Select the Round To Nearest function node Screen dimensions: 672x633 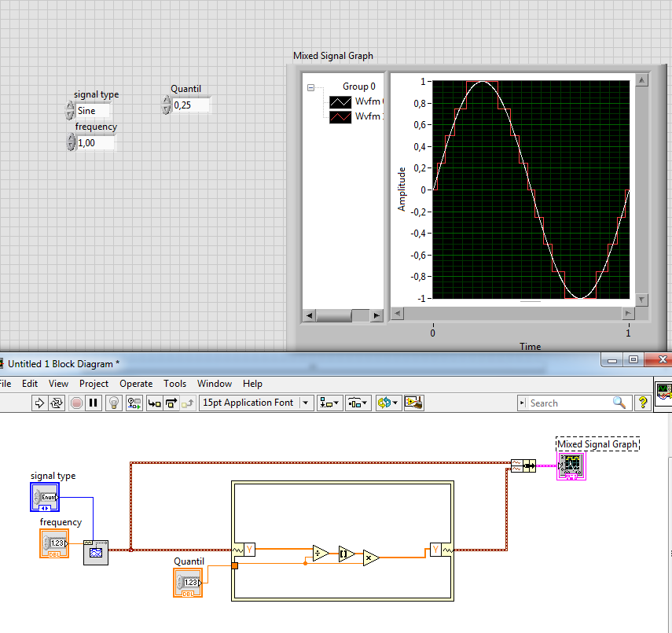[347, 554]
